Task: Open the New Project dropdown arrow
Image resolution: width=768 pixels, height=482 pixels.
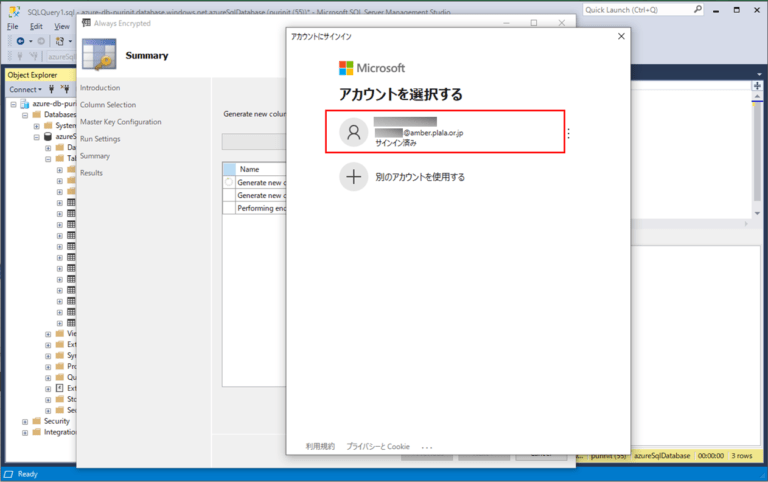Action: [70, 41]
